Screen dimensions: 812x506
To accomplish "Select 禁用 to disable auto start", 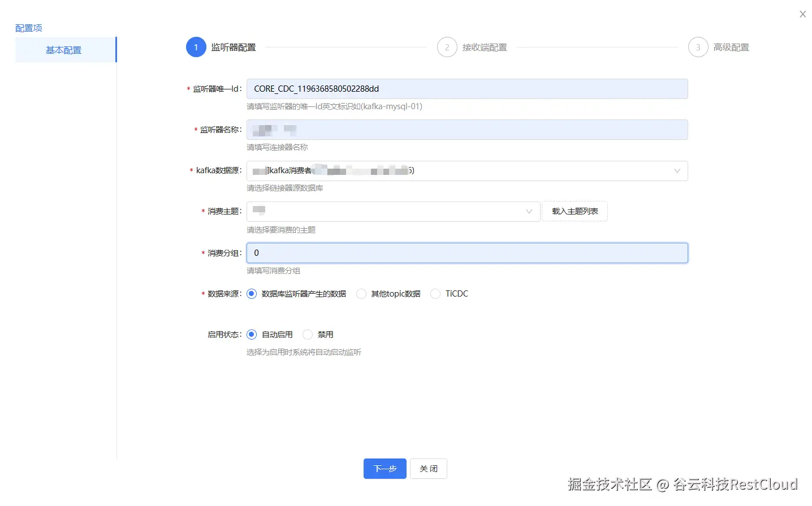I will pyautogui.click(x=307, y=335).
